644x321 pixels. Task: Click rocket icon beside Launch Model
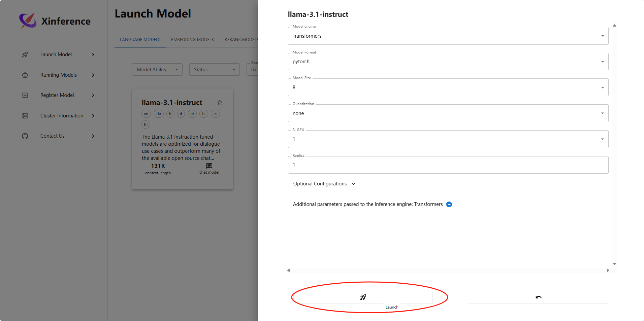point(25,55)
